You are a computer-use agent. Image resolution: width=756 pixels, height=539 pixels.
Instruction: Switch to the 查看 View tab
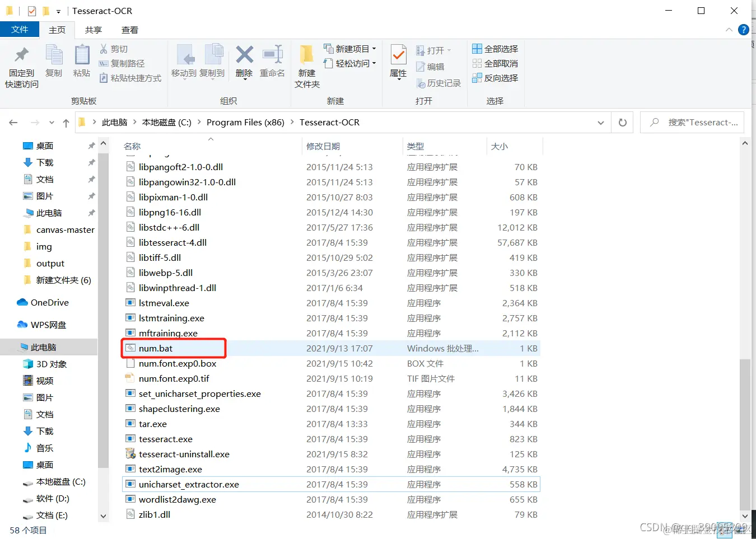(130, 30)
